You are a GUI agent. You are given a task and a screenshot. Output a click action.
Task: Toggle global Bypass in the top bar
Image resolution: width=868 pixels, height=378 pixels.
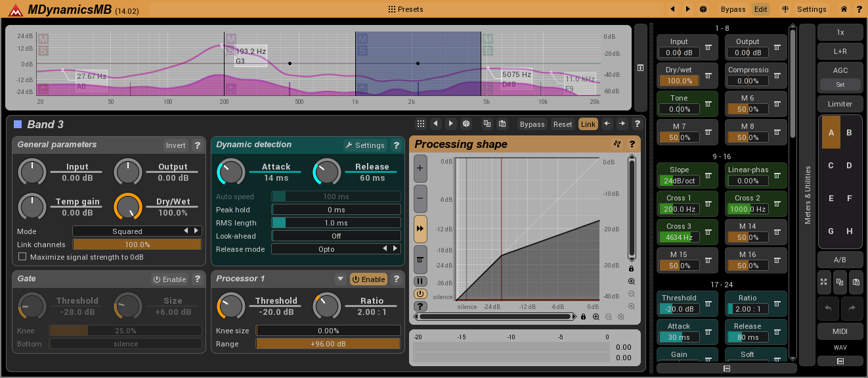pos(733,9)
